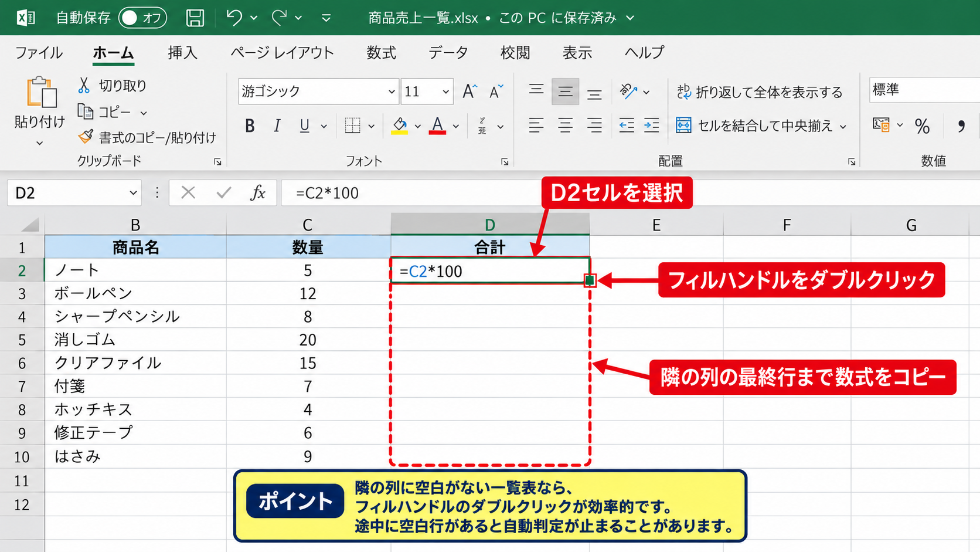Apply the yellow fill color bucket

[400, 126]
